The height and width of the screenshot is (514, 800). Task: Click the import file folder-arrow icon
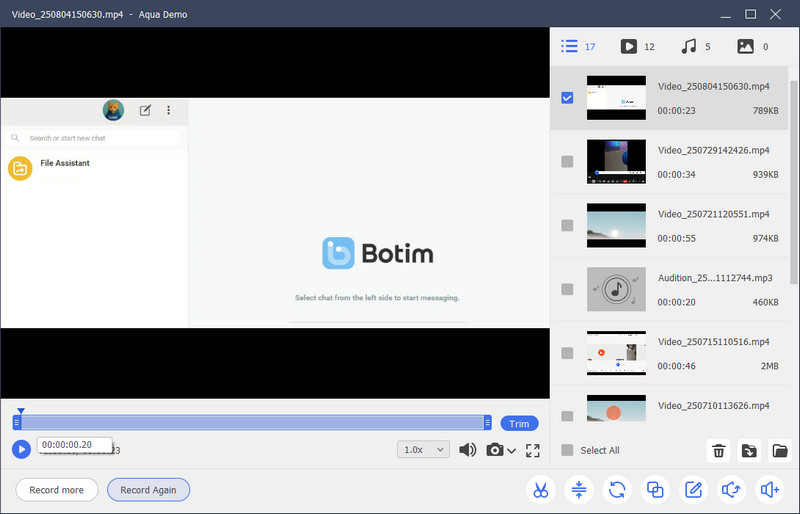[x=749, y=451]
